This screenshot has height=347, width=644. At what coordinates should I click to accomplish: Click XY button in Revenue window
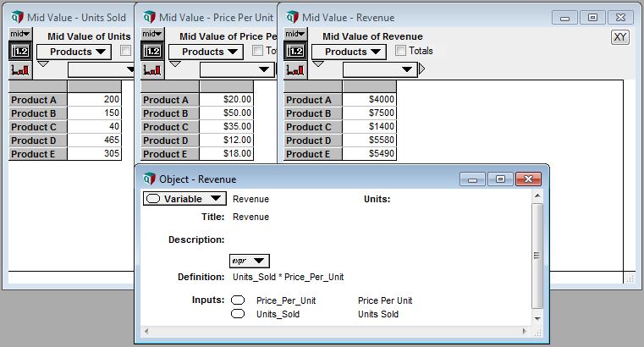[x=619, y=37]
